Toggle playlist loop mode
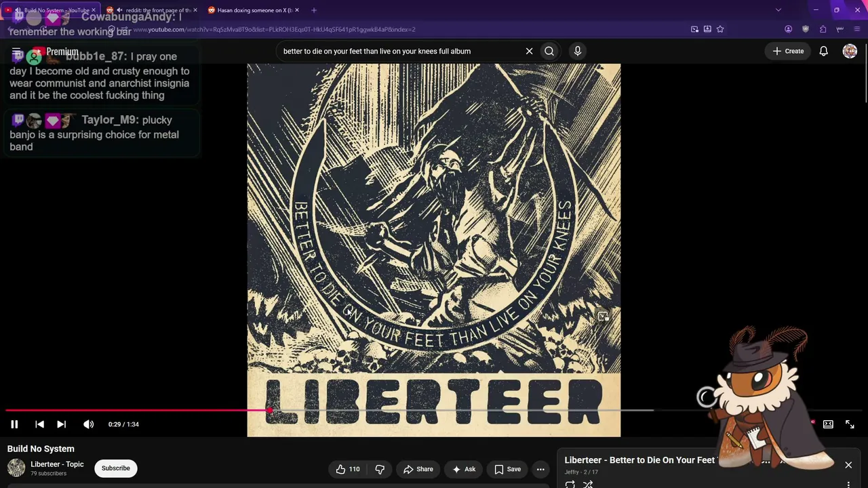Viewport: 868px width, 488px height. (570, 484)
